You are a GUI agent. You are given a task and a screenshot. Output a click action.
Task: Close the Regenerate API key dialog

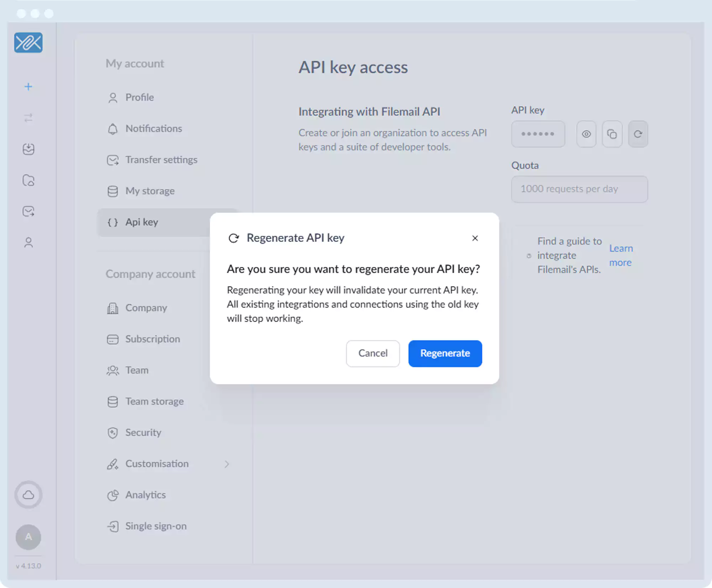pyautogui.click(x=475, y=238)
